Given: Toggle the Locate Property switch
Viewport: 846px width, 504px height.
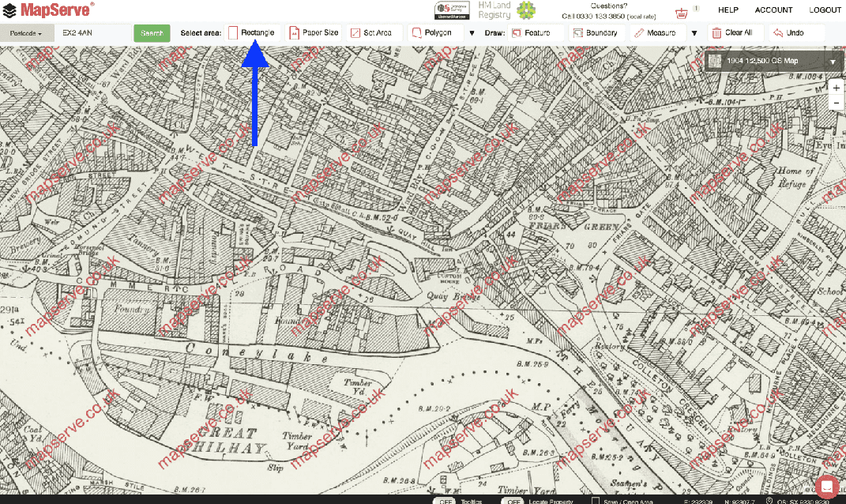Looking at the screenshot, I should (513, 502).
